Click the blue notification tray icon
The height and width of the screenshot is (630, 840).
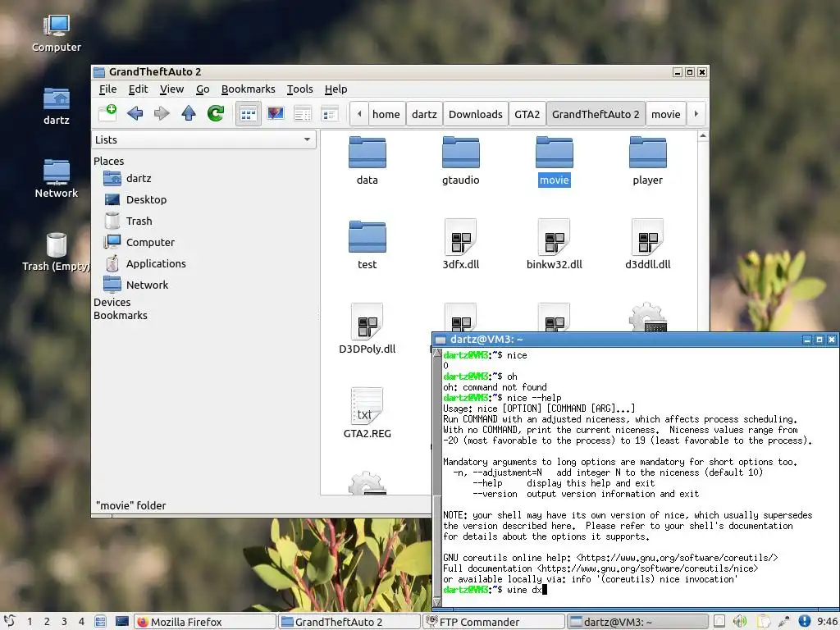pos(804,622)
